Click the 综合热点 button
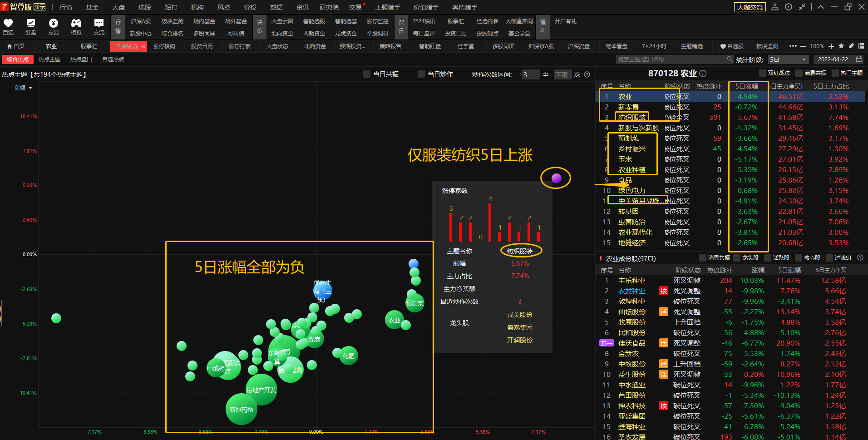The height and width of the screenshot is (440, 868). click(18, 59)
